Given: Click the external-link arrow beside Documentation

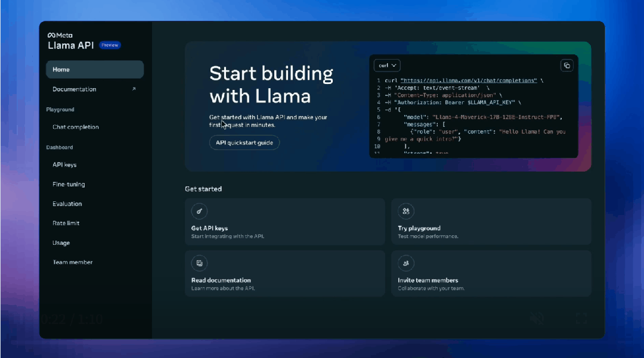Looking at the screenshot, I should click(134, 89).
